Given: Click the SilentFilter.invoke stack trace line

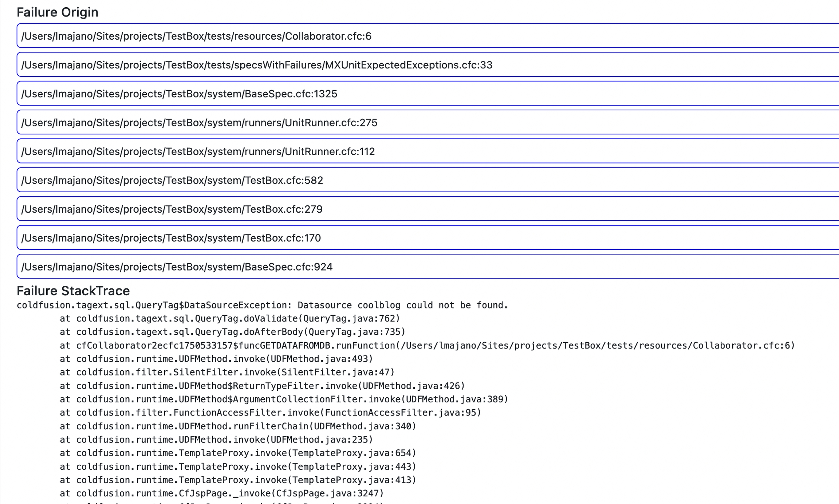Looking at the screenshot, I should tap(227, 372).
